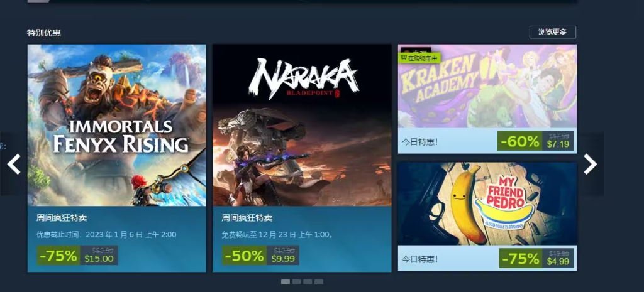Click the 在购物车中 in-cart badge
The width and height of the screenshot is (644, 292).
419,58
